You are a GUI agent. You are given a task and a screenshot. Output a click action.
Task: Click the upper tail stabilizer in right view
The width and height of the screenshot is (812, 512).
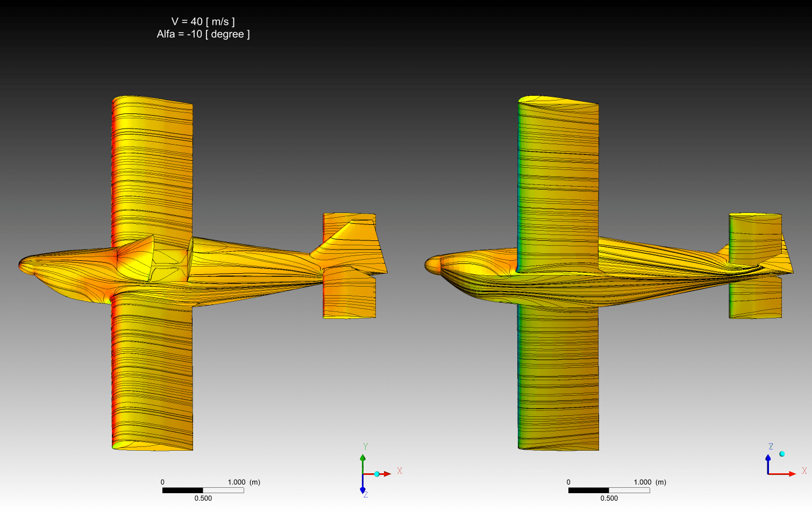(755, 237)
